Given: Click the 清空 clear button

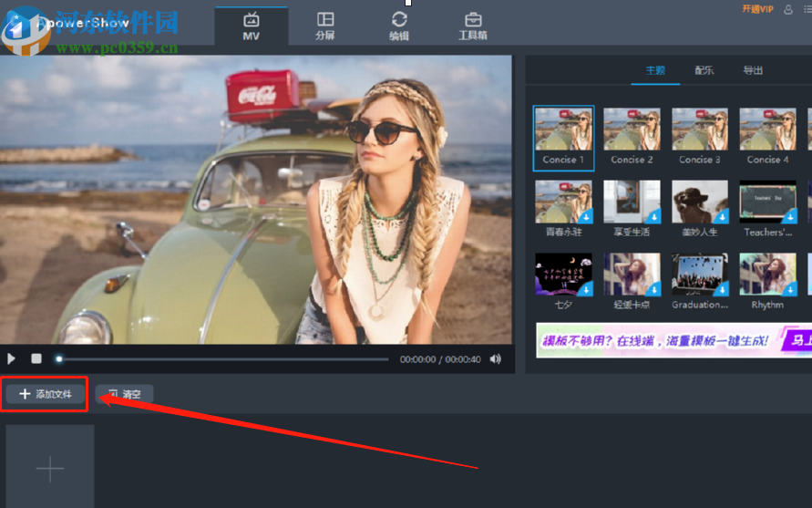Looking at the screenshot, I should 125,394.
